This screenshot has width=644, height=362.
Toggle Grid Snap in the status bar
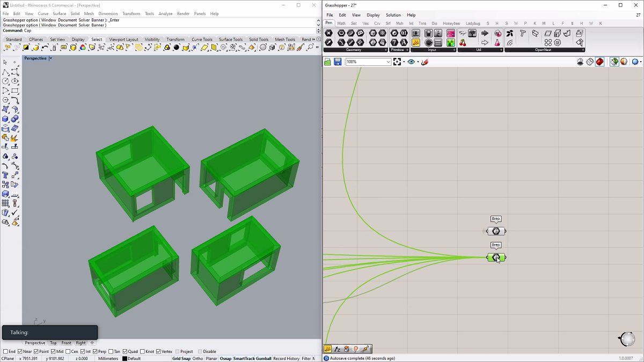181,359
